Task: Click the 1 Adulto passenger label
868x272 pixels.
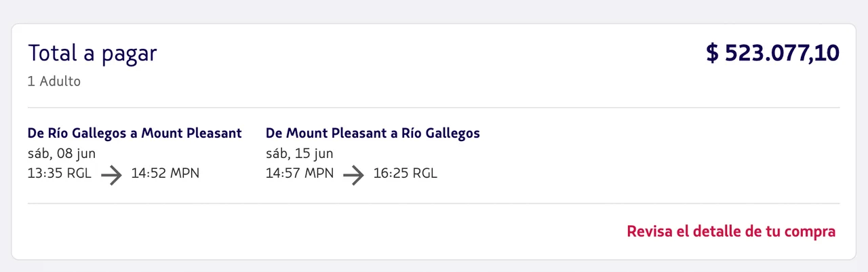Action: coord(54,81)
